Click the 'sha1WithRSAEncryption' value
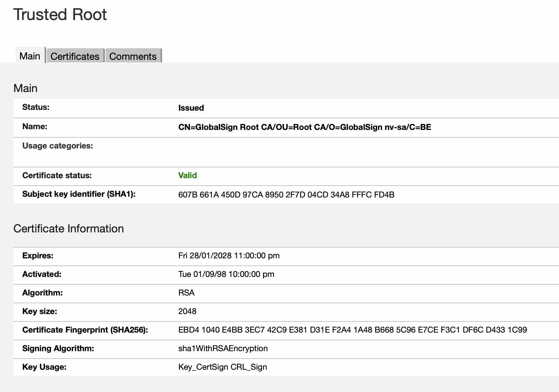Image resolution: width=559 pixels, height=392 pixels. click(x=223, y=349)
